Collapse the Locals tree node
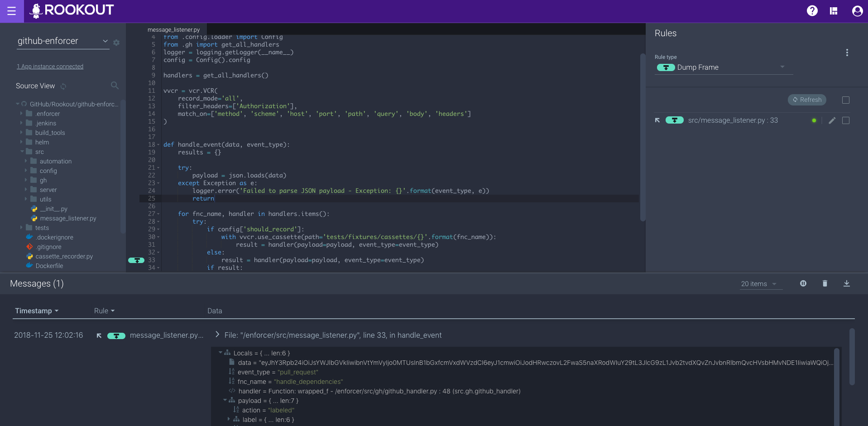This screenshot has width=868, height=426. (x=221, y=353)
